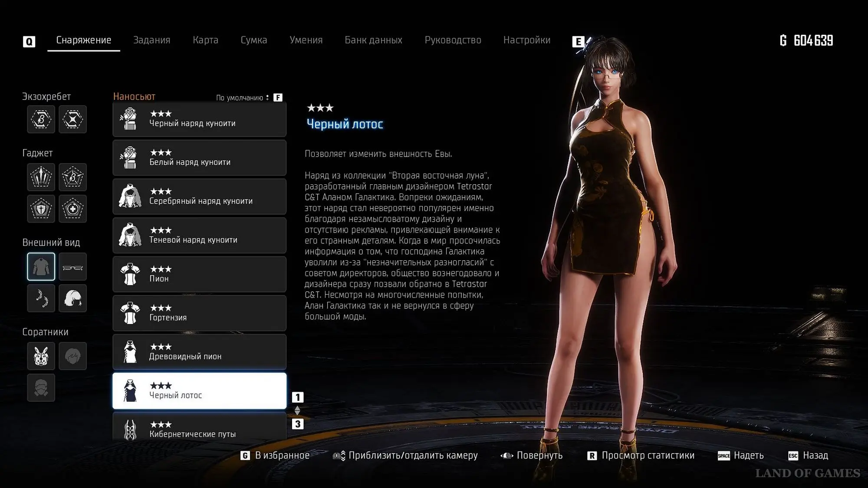Go back with Назад
Screen dimensions: 868x488
pyautogui.click(x=808, y=455)
